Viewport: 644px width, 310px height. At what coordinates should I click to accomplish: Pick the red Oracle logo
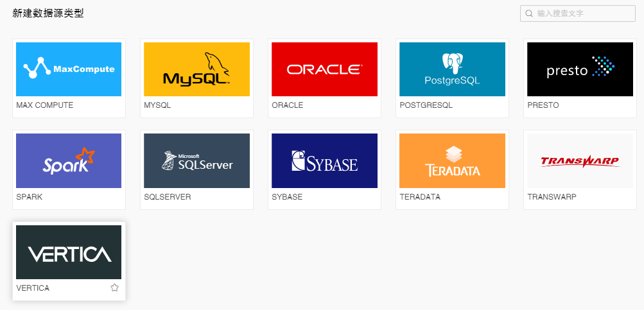tap(324, 69)
